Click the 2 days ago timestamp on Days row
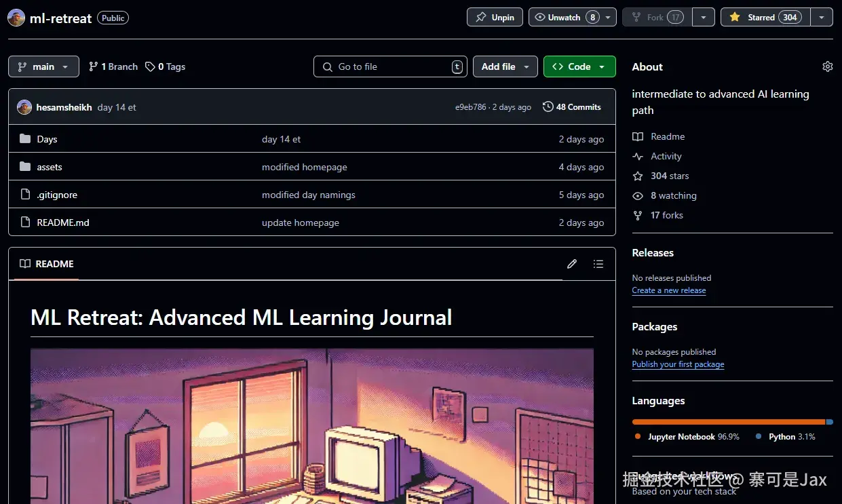The height and width of the screenshot is (504, 842). [x=581, y=139]
